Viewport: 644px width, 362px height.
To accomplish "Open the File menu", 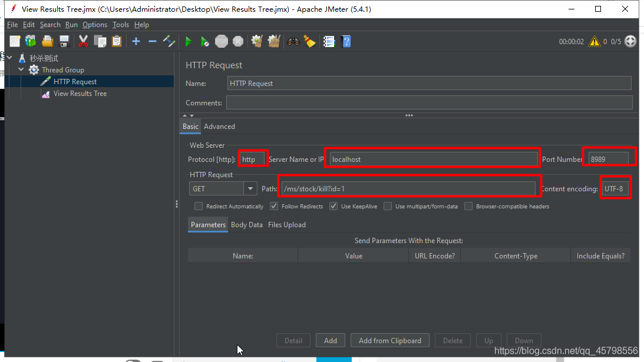I will pyautogui.click(x=12, y=25).
